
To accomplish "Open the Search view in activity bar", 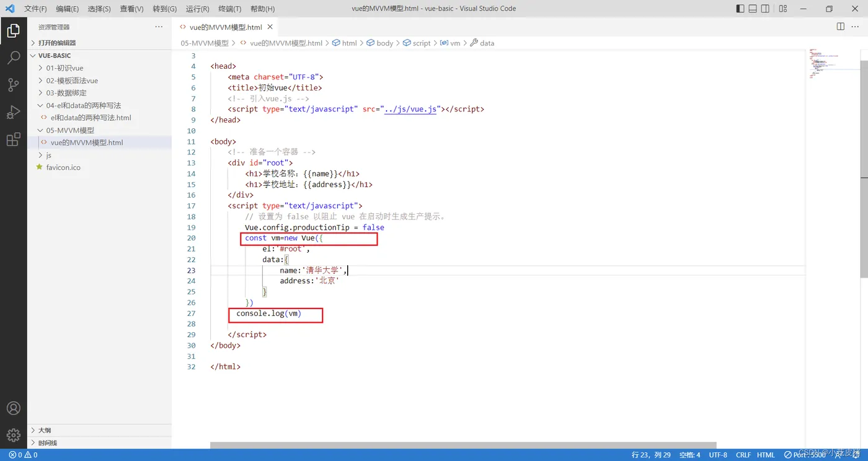I will tap(13, 58).
